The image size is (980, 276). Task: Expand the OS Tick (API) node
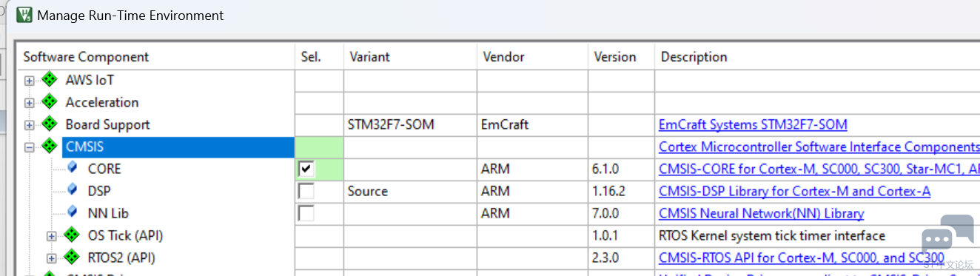(51, 236)
